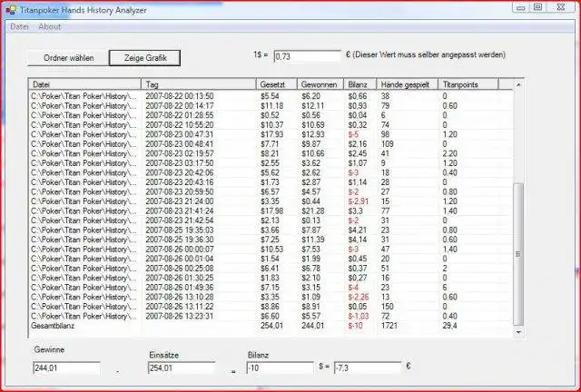
Task: Click the Ordner wählen button
Action: [69, 58]
